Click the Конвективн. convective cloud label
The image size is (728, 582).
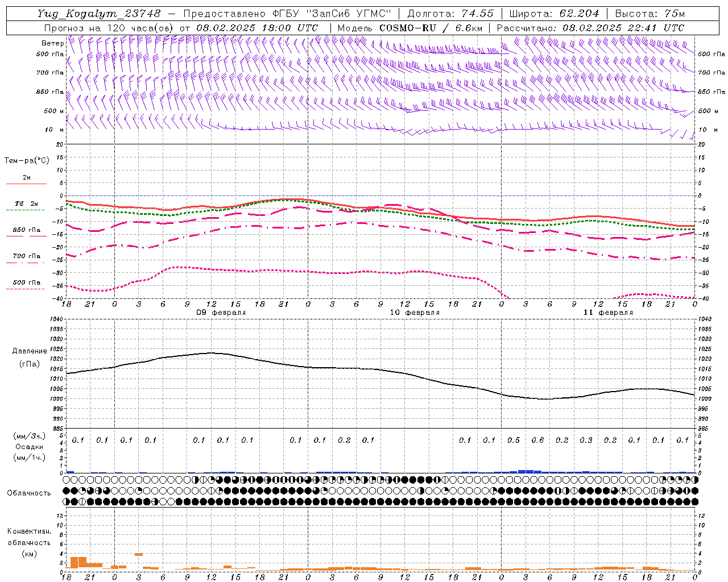pos(29,531)
